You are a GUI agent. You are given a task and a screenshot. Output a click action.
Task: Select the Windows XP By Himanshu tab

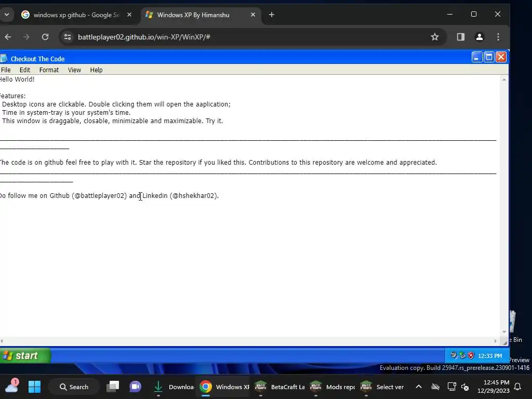tap(200, 15)
